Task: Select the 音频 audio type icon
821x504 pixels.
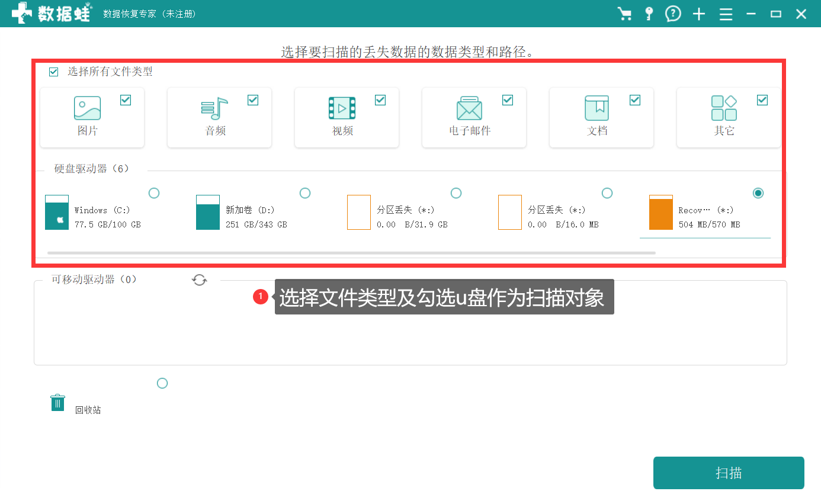Action: point(214,108)
